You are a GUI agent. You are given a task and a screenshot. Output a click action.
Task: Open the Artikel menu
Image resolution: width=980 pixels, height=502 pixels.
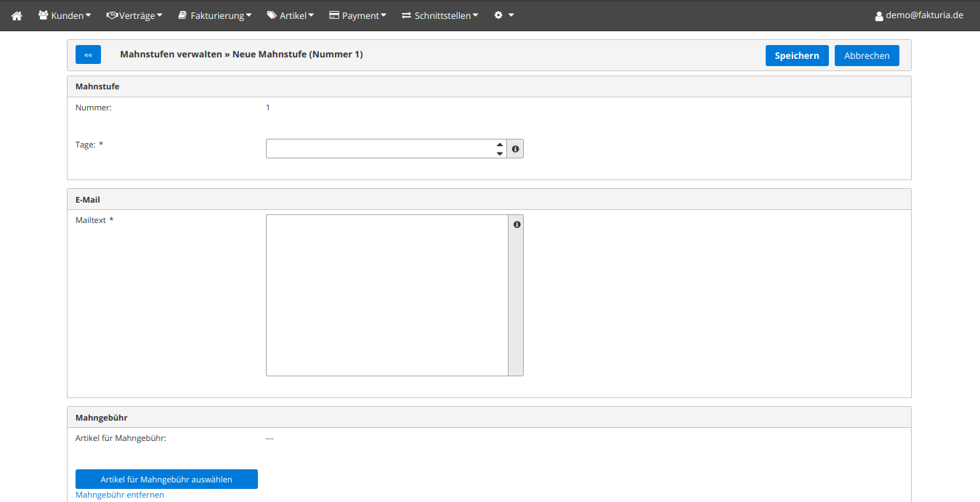point(291,15)
